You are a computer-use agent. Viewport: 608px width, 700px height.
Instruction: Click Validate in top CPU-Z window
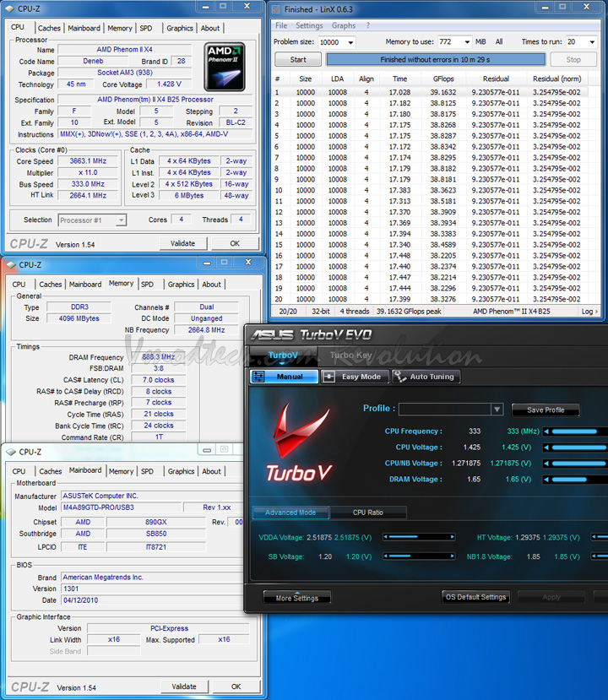(x=183, y=243)
